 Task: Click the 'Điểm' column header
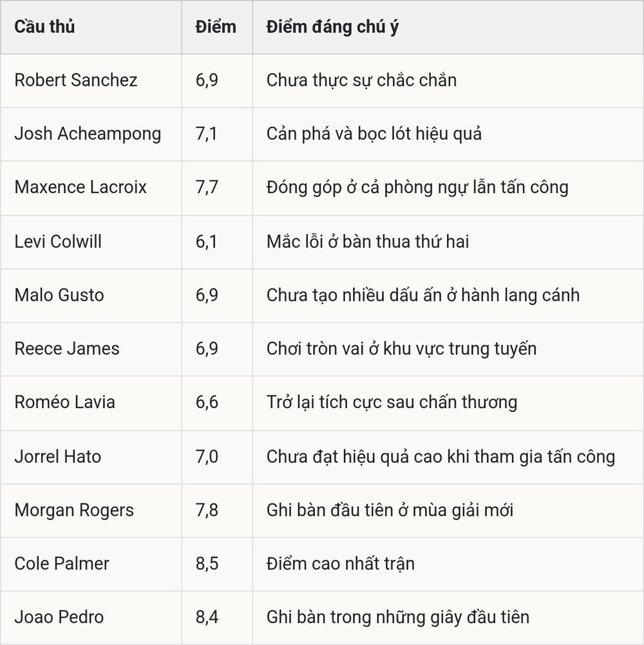[x=216, y=27]
